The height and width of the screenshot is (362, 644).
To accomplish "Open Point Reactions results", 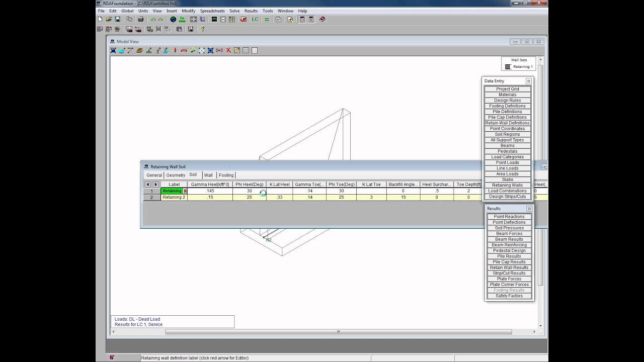I will tap(509, 217).
